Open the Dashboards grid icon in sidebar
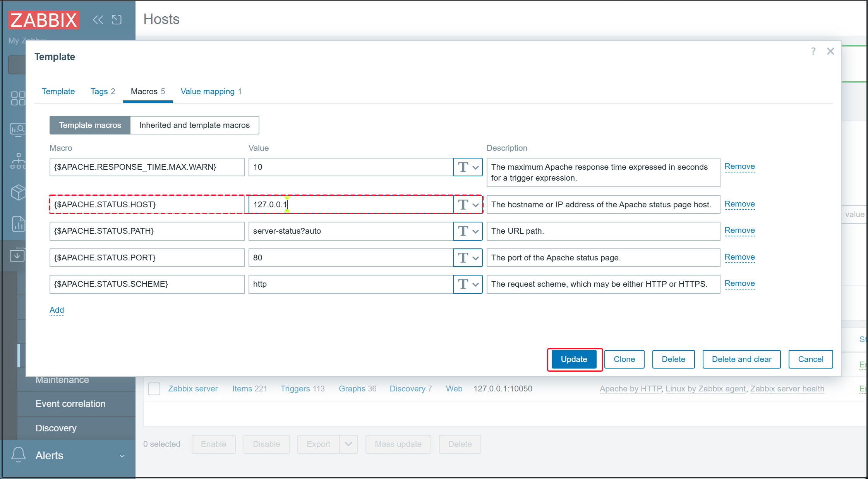The image size is (868, 479). 18,98
